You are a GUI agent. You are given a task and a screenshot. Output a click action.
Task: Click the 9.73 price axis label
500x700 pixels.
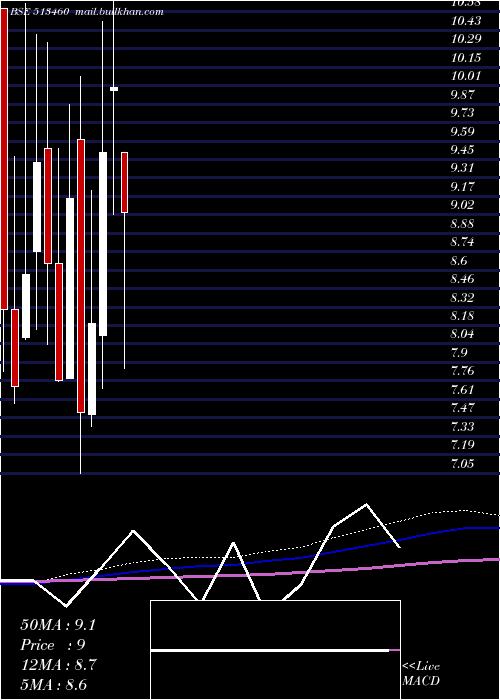pos(462,112)
